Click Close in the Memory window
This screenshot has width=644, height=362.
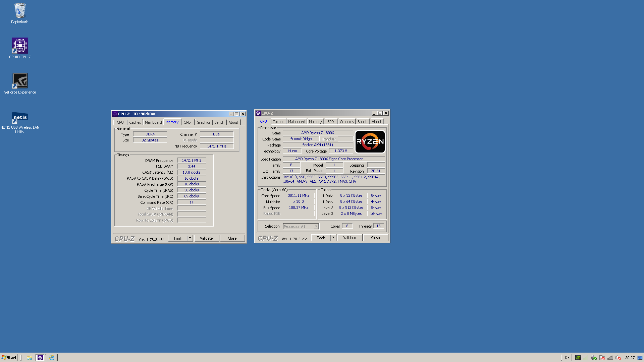[x=232, y=238]
